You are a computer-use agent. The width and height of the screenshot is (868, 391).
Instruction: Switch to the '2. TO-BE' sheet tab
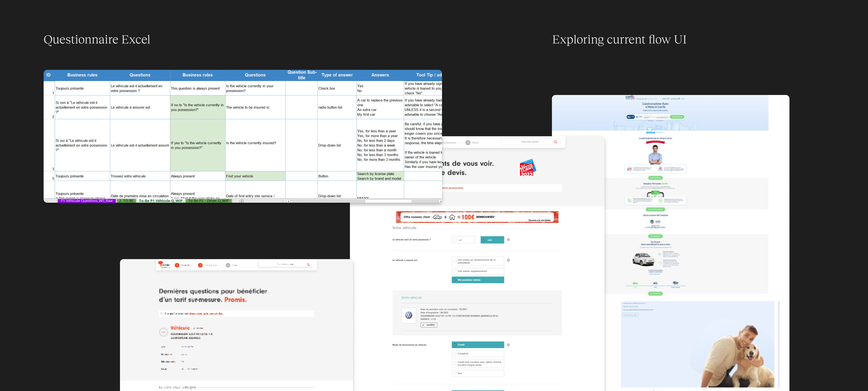126,201
